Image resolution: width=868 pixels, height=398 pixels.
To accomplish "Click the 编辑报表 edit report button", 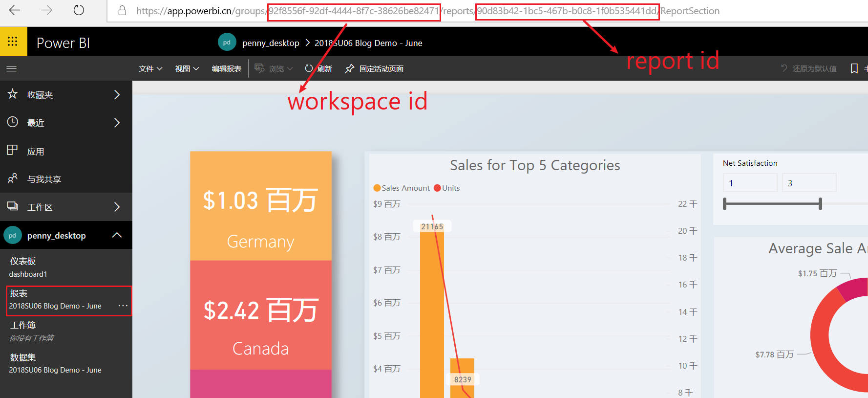I will point(227,69).
